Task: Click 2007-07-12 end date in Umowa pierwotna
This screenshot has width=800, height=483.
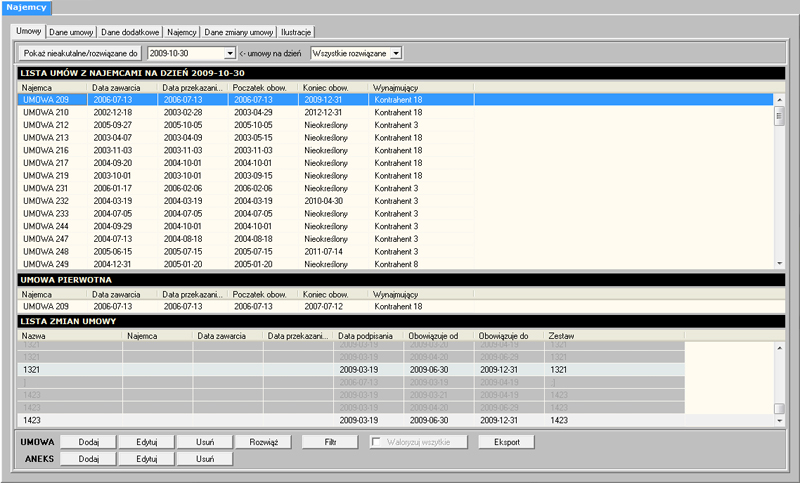Action: pyautogui.click(x=323, y=307)
